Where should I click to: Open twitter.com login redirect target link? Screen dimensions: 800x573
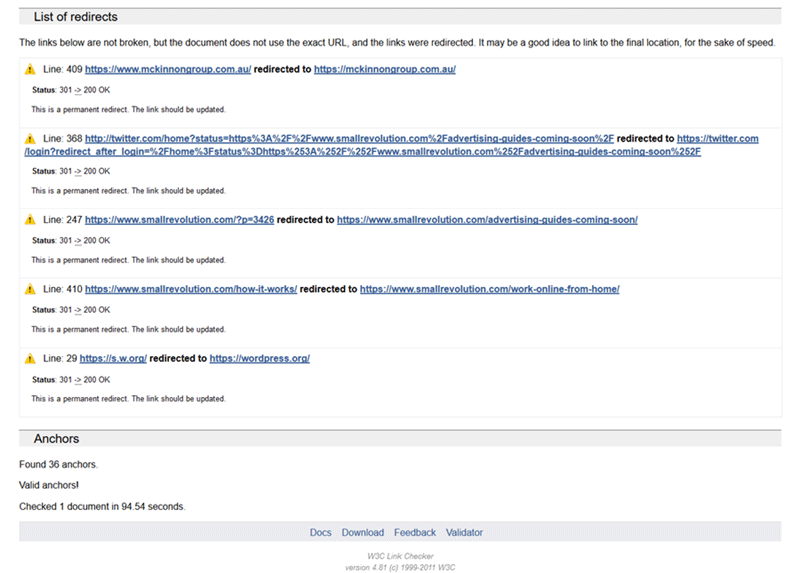363,152
